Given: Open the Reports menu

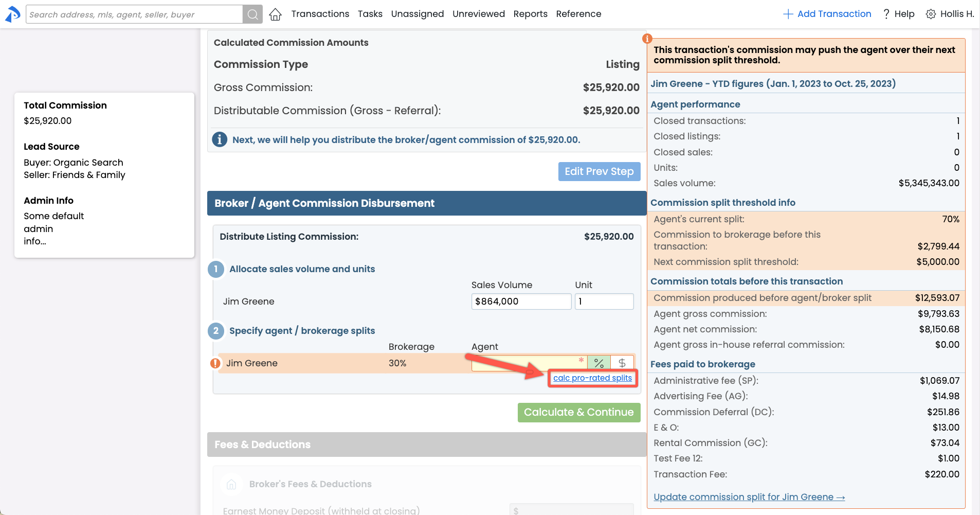Looking at the screenshot, I should (x=530, y=14).
